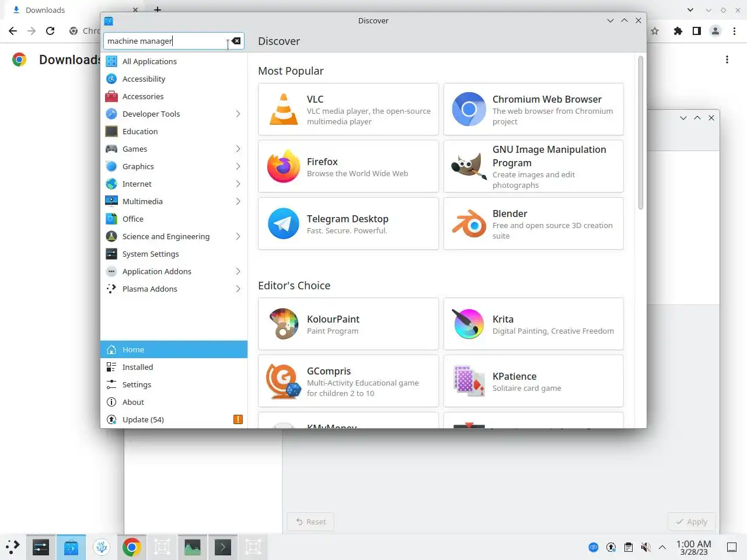Screen dimensions: 747x560
Task: Click the orange update warning badge
Action: (238, 419)
